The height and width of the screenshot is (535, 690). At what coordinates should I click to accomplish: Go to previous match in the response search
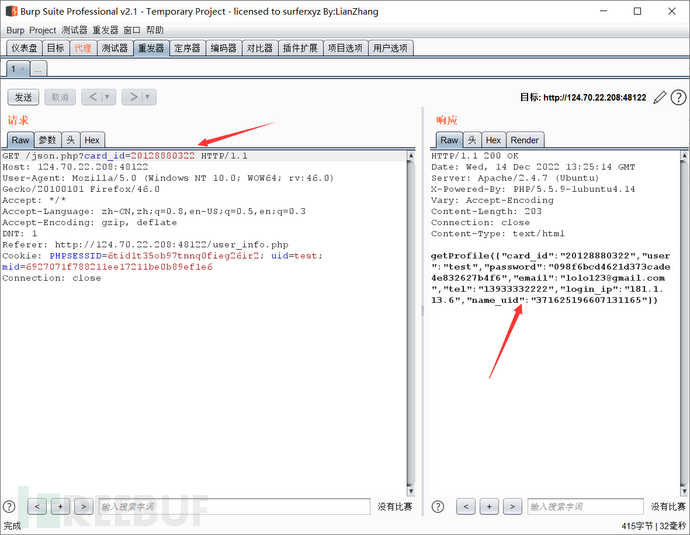466,506
